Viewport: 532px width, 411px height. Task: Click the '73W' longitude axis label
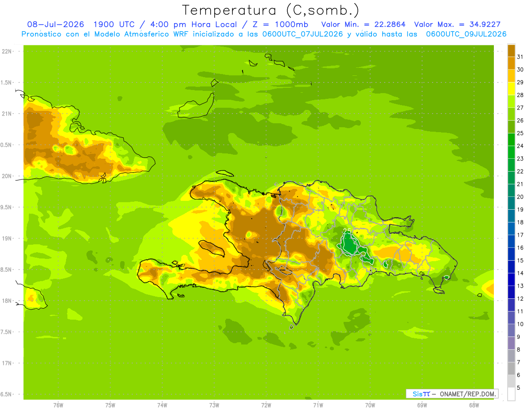214,405
